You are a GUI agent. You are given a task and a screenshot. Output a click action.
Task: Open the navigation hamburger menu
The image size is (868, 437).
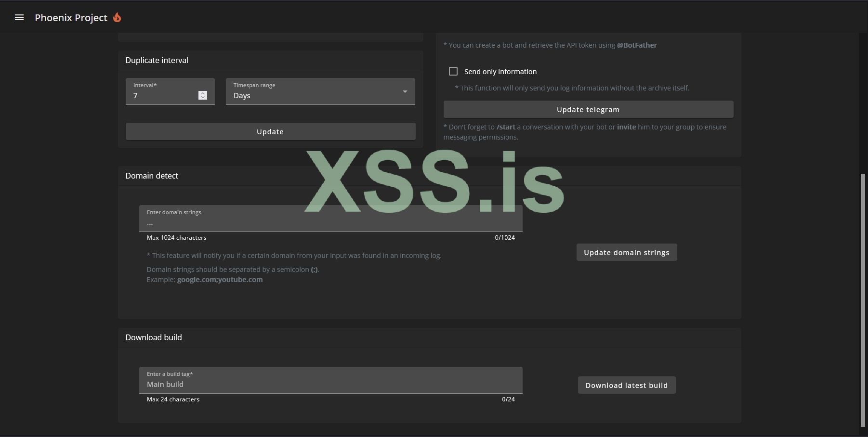click(19, 17)
